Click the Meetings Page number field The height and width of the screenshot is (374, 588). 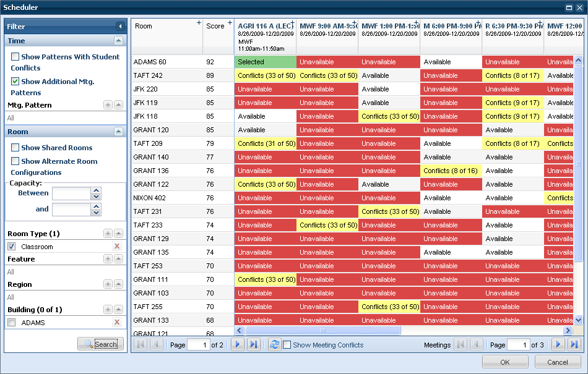click(518, 345)
